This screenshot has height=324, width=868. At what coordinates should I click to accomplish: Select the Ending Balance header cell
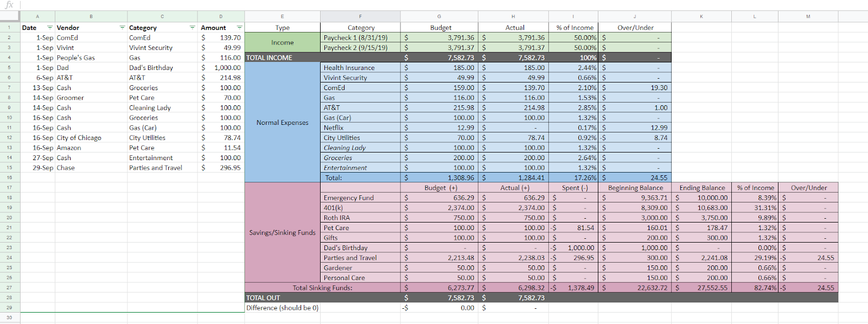point(702,188)
